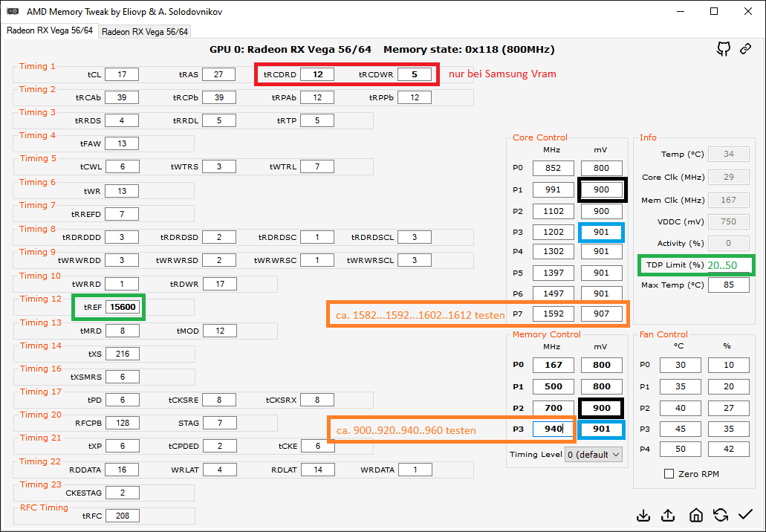Click the RFCPB field showing 128
The image size is (766, 532).
(122, 423)
